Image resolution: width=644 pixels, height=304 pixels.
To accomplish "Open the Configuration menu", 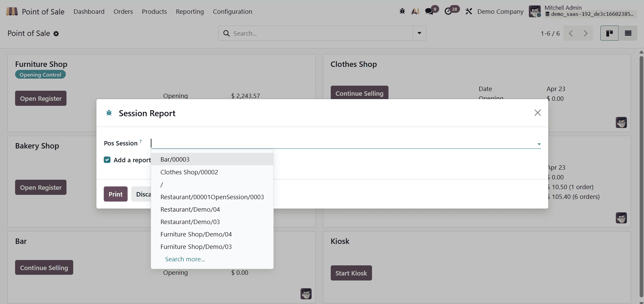I will pyautogui.click(x=232, y=11).
